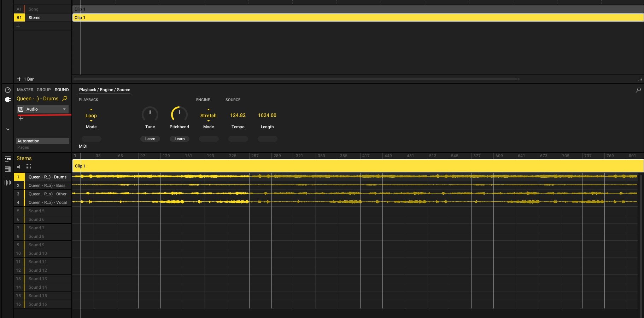Click the Queen Drums sound name header
The image size is (644, 318).
(37, 99)
